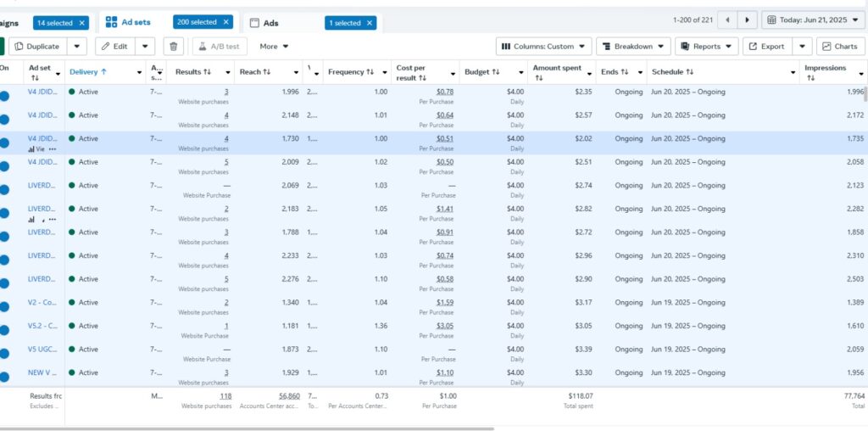Sort by Results column arrows

click(208, 72)
